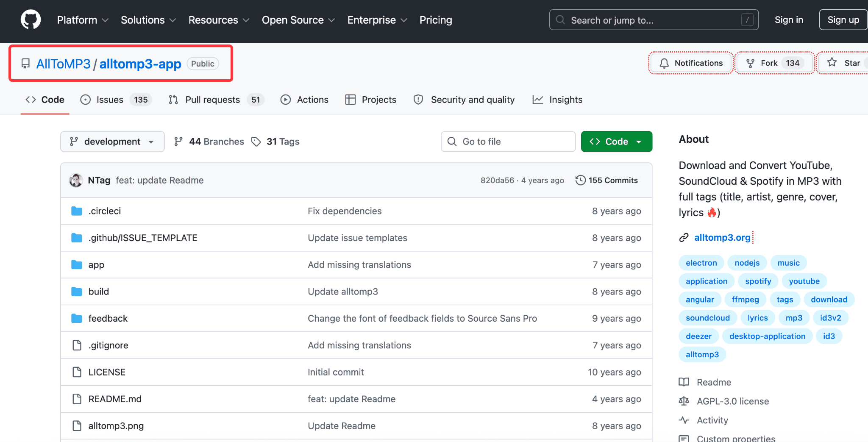The height and width of the screenshot is (442, 868).
Task: Go to Pricing page
Action: pyautogui.click(x=436, y=20)
